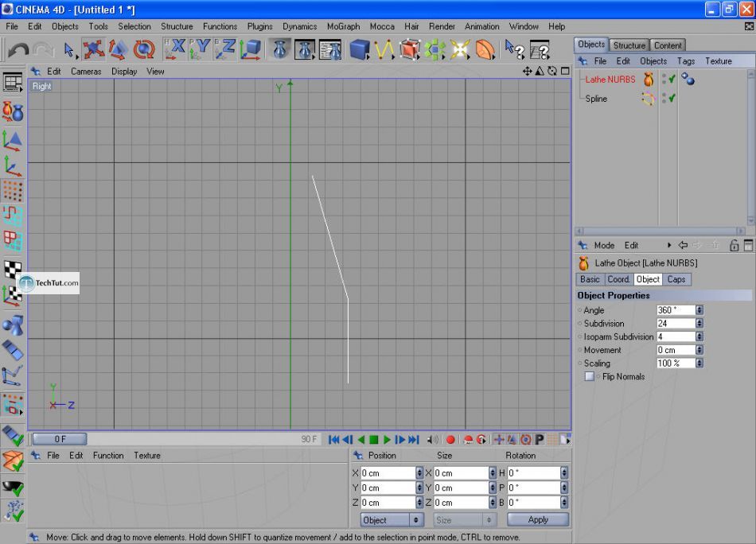Open the light objects icon
The image size is (756, 544).
click(x=460, y=49)
